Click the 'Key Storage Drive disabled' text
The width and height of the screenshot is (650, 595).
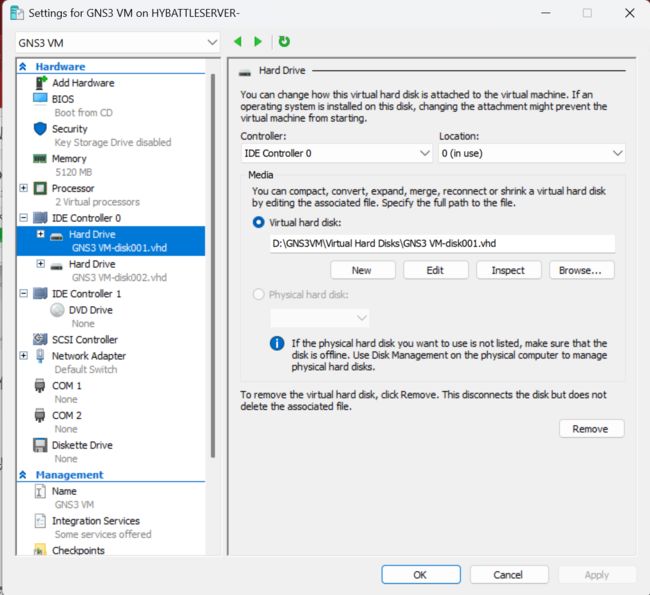(x=113, y=142)
